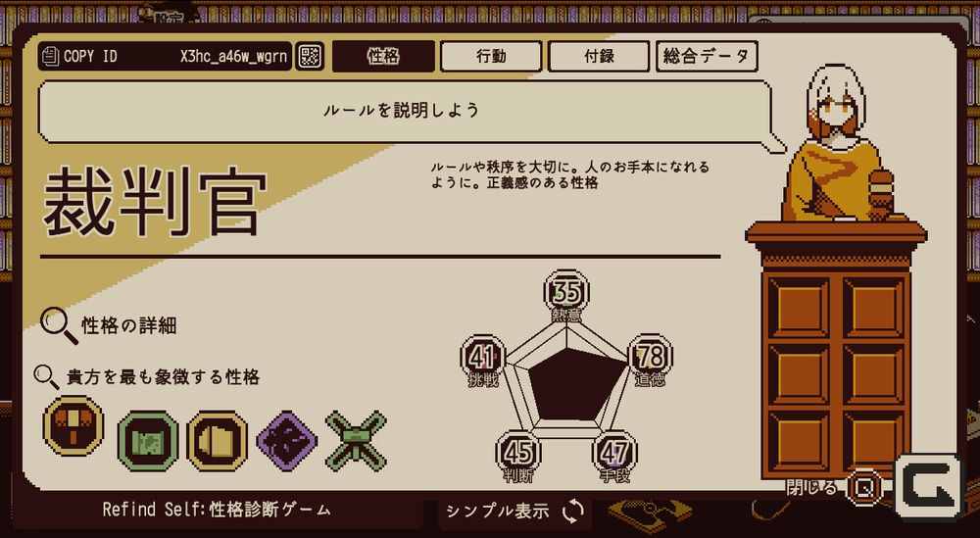Screen dimensions: 980x538
Task: Select the 性格 tab
Action: 383,56
